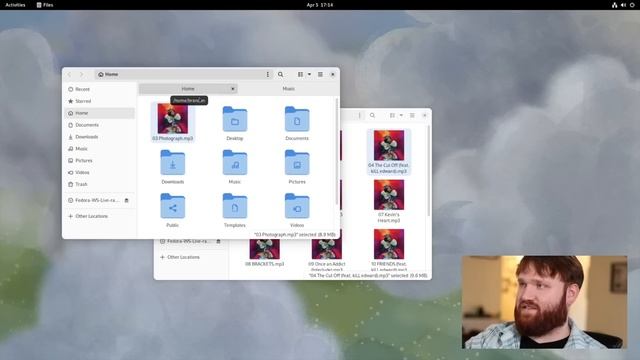Open Starred in the front window sidebar
This screenshot has height=360, width=640.
(x=100, y=101)
